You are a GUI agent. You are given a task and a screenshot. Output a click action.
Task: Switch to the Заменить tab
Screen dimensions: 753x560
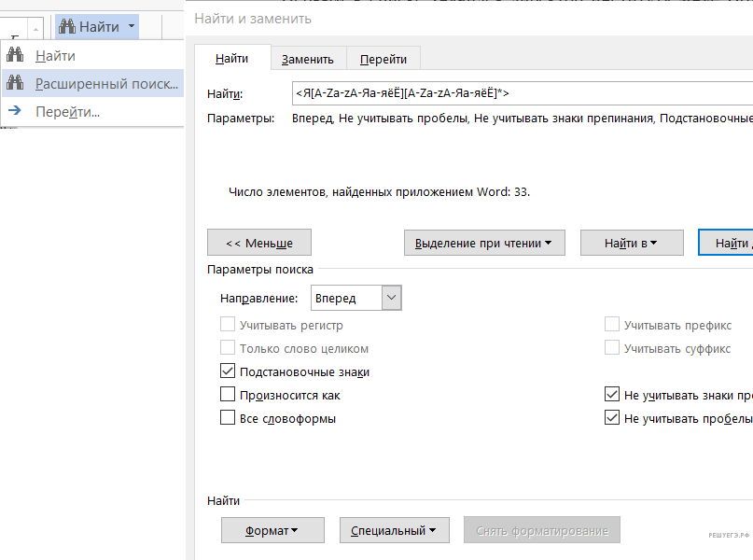(x=308, y=59)
